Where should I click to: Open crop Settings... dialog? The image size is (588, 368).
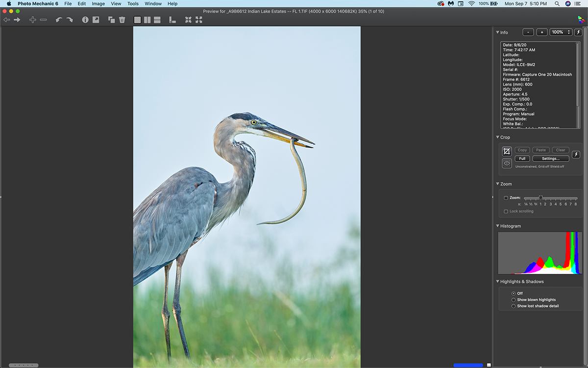(x=551, y=158)
